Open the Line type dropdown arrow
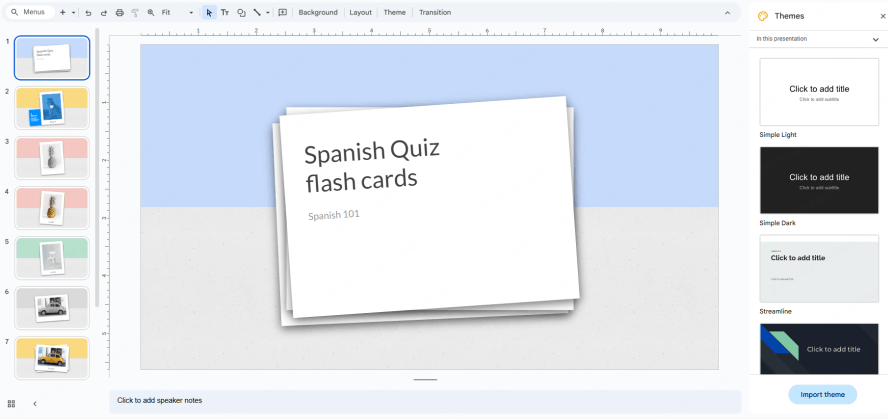Image resolution: width=888 pixels, height=419 pixels. point(267,12)
